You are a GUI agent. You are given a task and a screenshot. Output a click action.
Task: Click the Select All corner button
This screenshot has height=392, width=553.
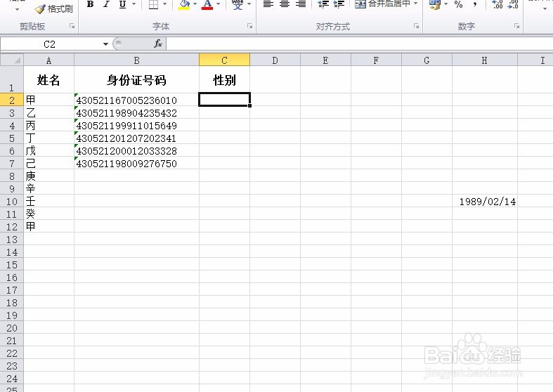[12, 60]
